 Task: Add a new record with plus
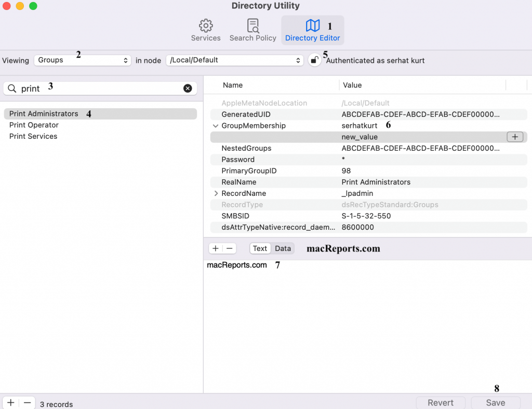pos(11,403)
